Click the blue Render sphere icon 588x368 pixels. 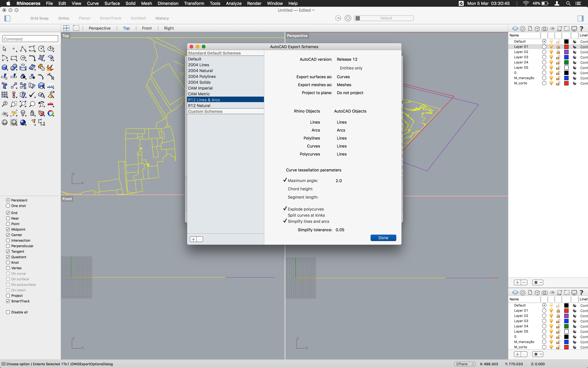23,122
